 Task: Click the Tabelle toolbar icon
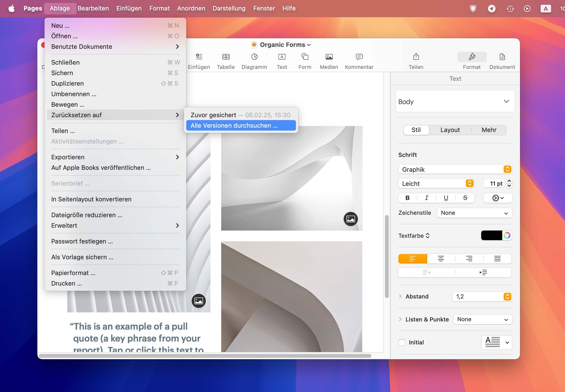(x=226, y=57)
